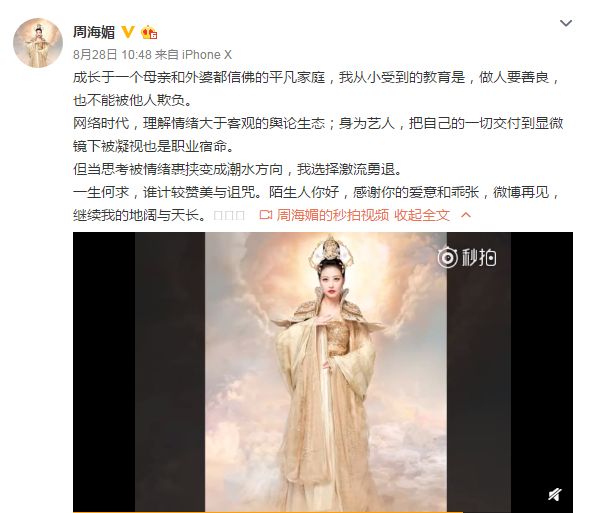
Task: Click the up caret beside 收起全文
Action: 466,215
